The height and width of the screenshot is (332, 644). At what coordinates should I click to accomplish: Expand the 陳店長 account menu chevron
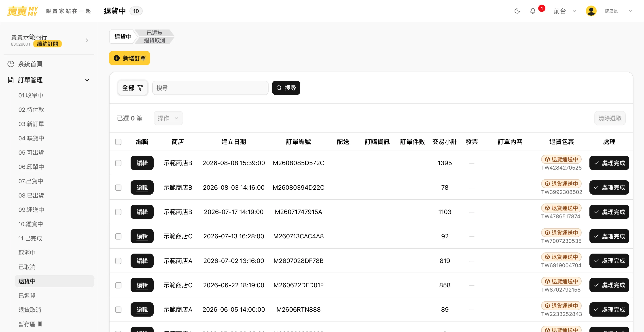630,11
